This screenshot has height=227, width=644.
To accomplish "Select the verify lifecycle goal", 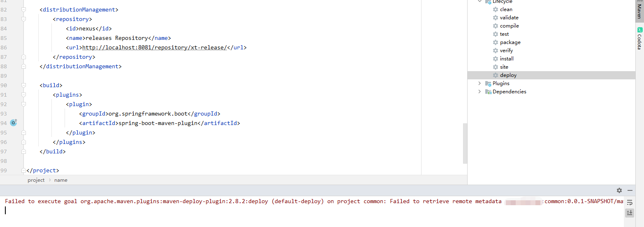I will pos(506,51).
